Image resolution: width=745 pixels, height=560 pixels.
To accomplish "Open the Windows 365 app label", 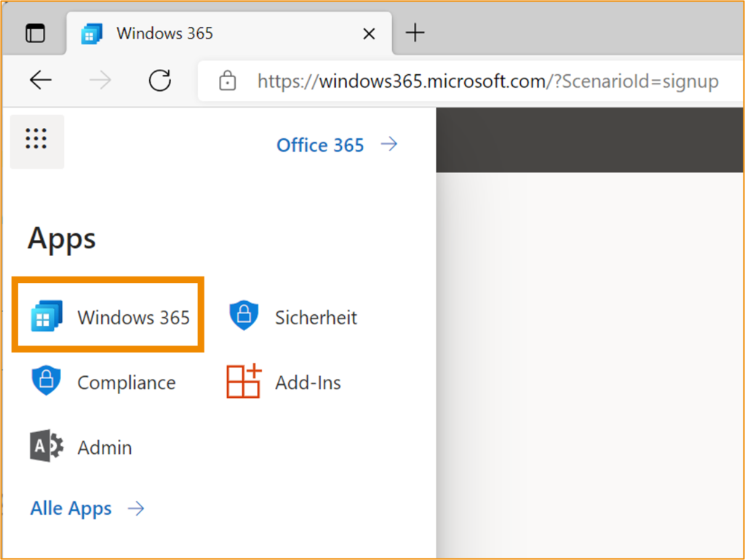I will [134, 317].
